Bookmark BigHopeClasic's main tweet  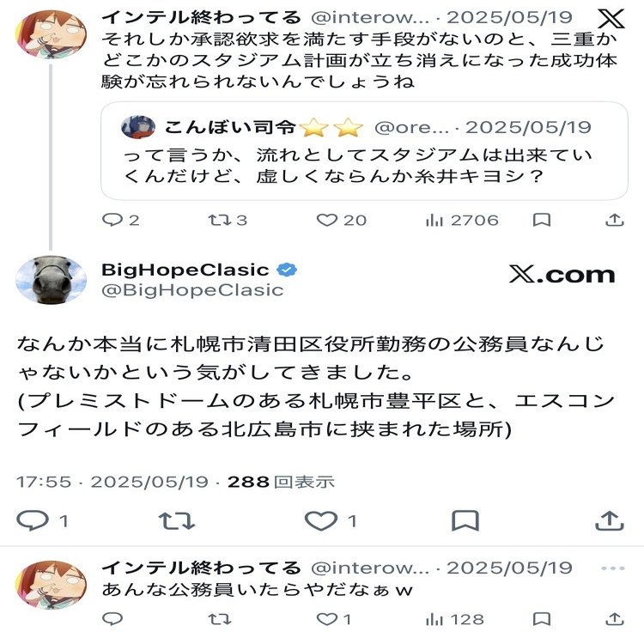coord(465,520)
